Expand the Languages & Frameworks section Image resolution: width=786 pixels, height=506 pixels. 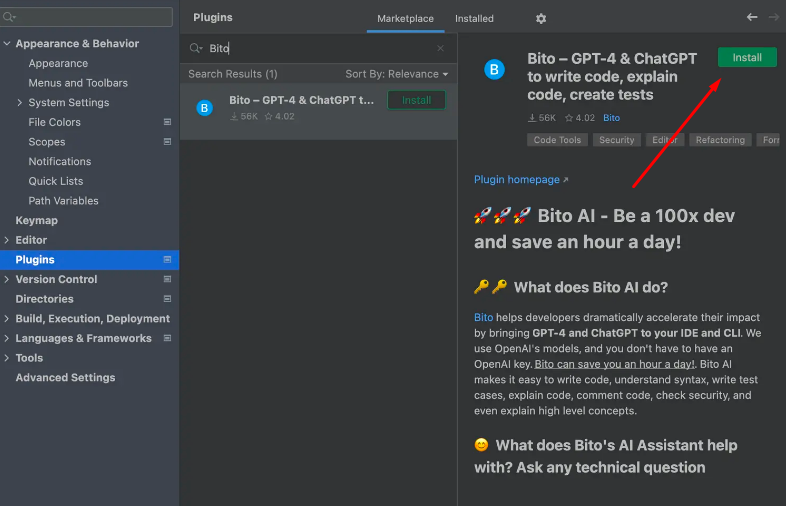[x=7, y=338]
